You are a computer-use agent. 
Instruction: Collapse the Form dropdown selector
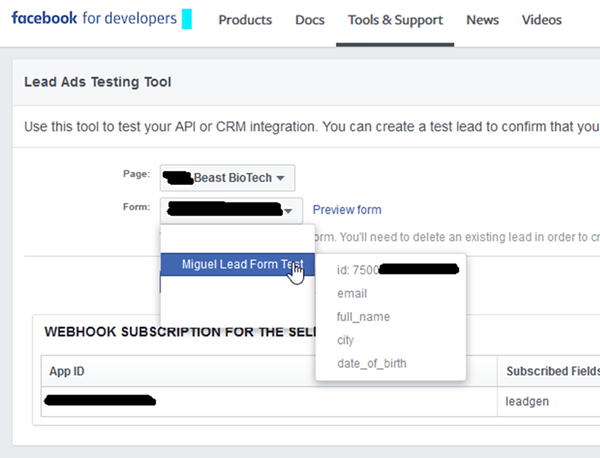(231, 210)
